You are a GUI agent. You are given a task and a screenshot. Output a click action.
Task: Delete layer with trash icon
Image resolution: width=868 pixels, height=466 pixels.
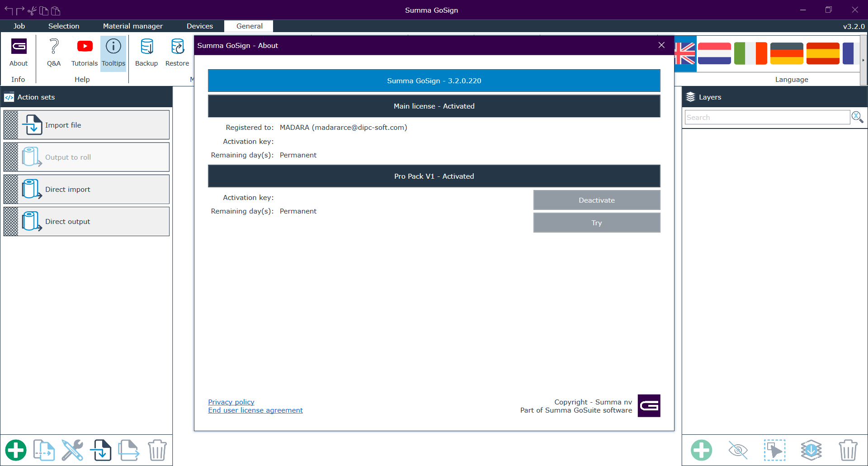pos(848,450)
